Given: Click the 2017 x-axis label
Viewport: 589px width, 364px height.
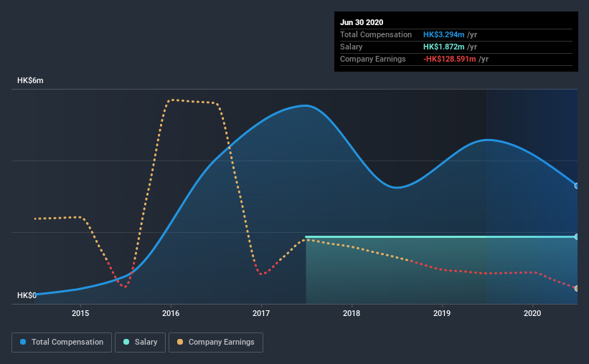Looking at the screenshot, I should 261,313.
